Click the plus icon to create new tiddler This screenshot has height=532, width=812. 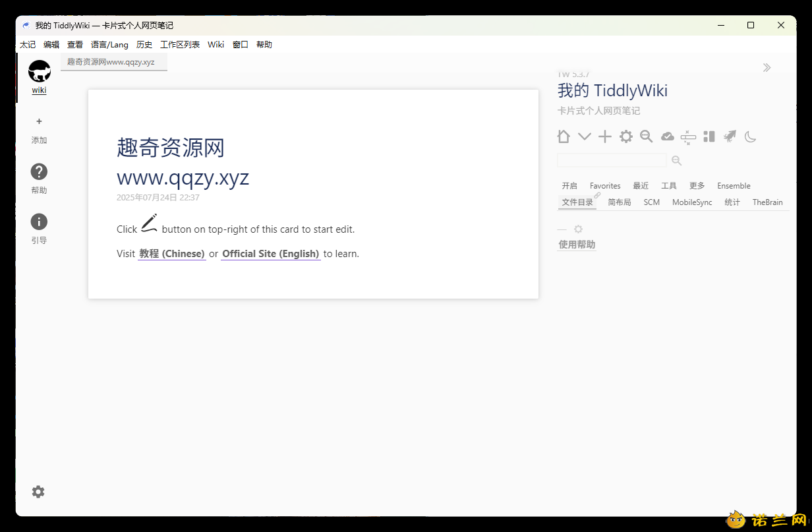coord(605,136)
